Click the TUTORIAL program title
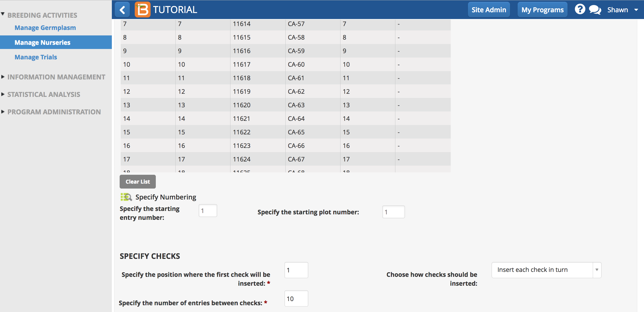The height and width of the screenshot is (312, 644). click(175, 10)
